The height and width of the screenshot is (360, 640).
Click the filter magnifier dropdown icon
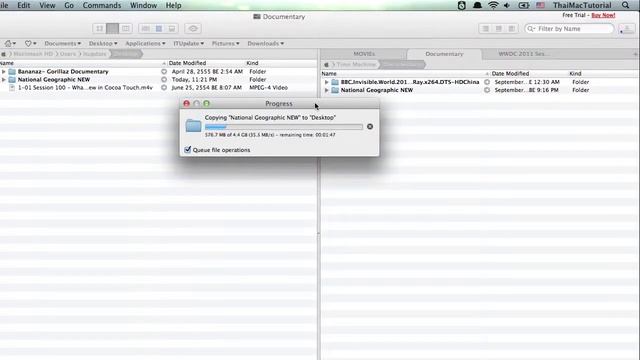coord(531,29)
